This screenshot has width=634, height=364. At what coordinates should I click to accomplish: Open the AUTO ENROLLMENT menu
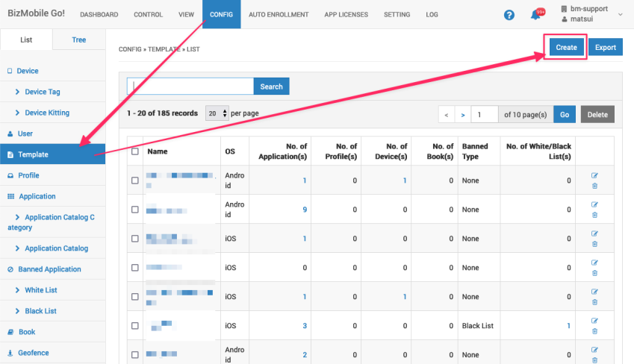pyautogui.click(x=278, y=14)
